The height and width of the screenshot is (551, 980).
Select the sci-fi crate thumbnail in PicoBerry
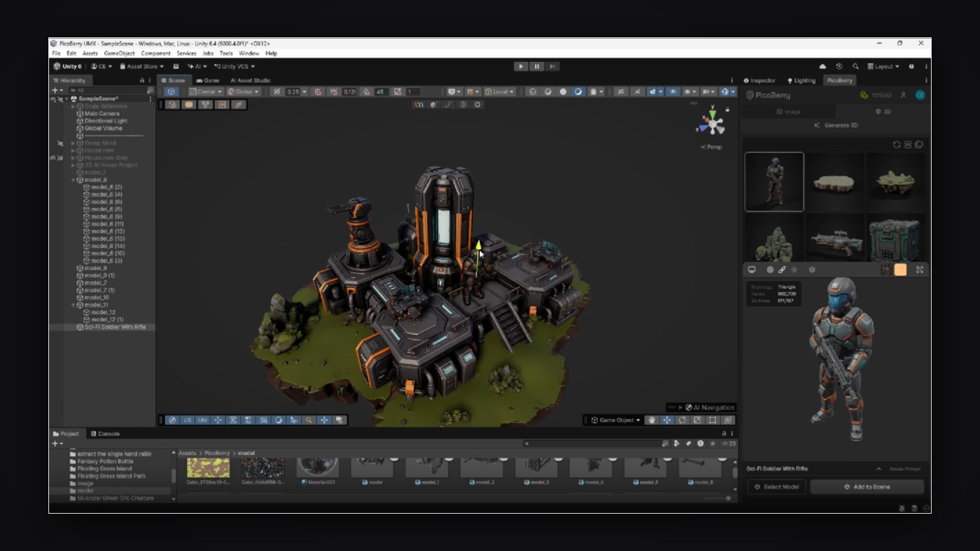coord(895,239)
